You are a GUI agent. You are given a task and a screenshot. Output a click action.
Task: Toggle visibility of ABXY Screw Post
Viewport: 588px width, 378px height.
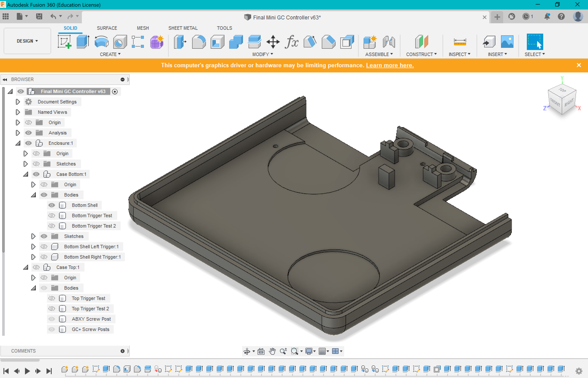52,319
